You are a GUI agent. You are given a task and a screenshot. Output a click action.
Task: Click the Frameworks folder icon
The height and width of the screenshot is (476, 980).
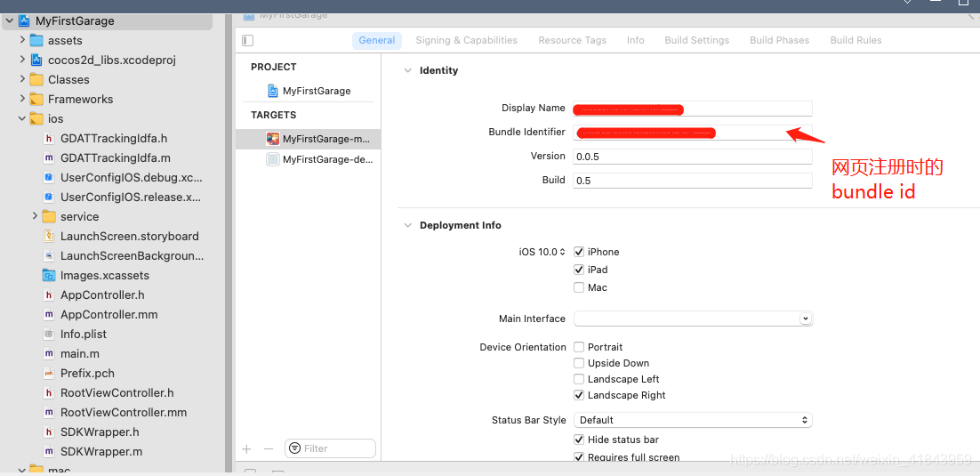coord(36,99)
